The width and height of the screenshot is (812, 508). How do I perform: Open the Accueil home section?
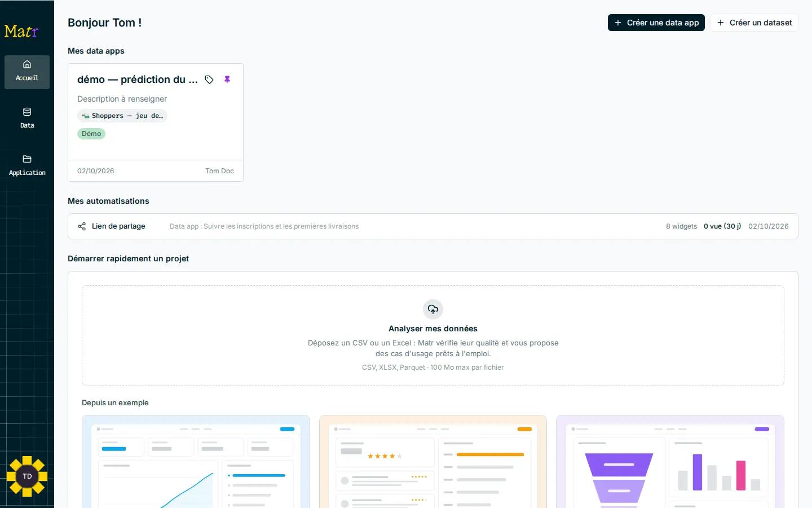pos(27,72)
